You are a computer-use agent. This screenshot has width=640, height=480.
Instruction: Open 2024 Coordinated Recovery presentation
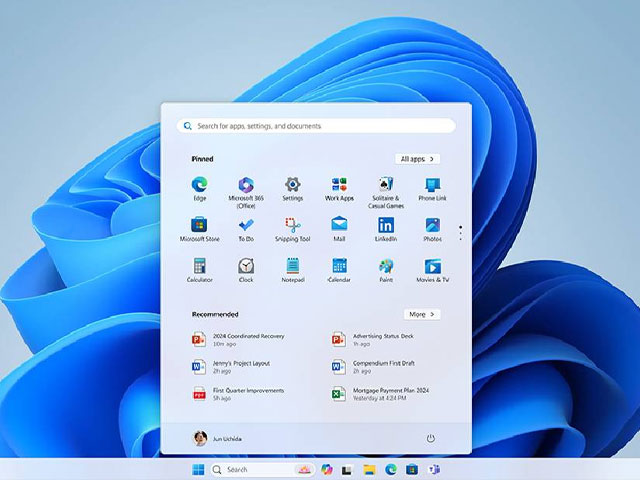click(x=240, y=339)
